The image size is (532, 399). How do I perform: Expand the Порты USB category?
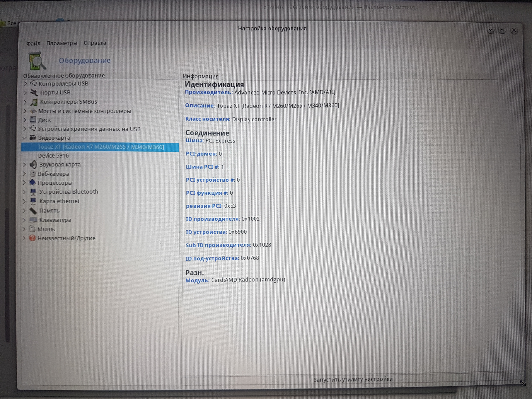[x=25, y=93]
